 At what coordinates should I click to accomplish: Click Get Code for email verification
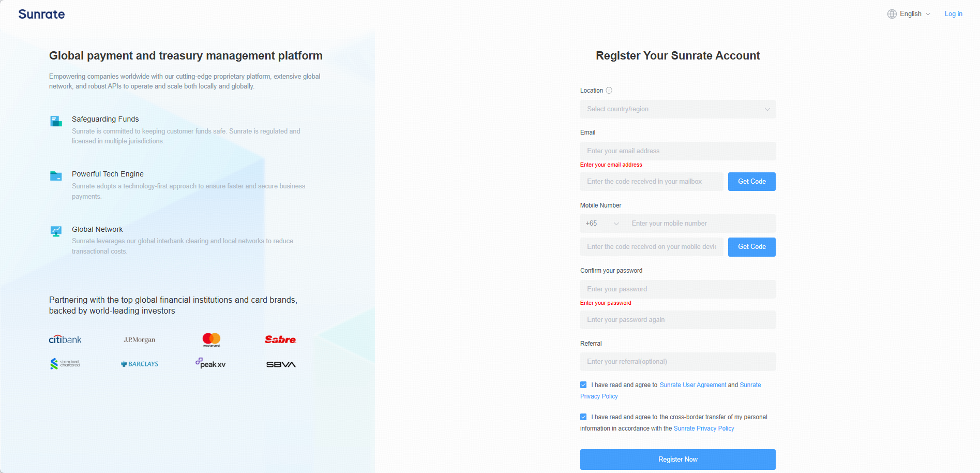[751, 182]
